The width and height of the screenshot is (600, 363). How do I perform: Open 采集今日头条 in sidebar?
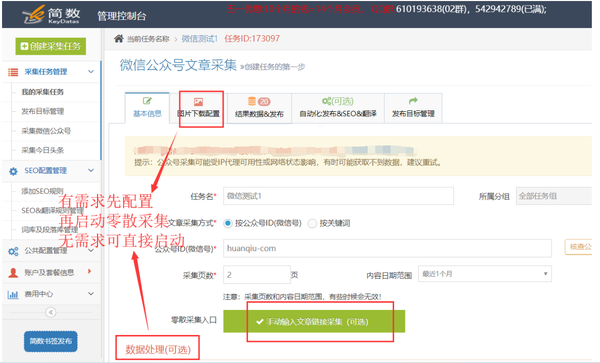[x=42, y=150]
